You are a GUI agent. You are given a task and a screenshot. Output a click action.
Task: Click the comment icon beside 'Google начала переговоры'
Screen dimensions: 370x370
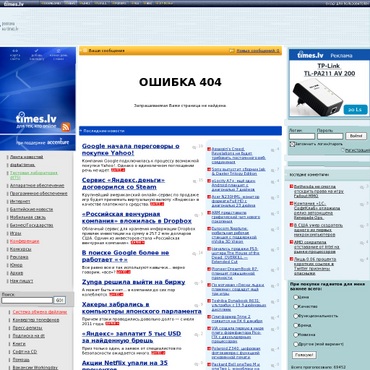(194, 147)
